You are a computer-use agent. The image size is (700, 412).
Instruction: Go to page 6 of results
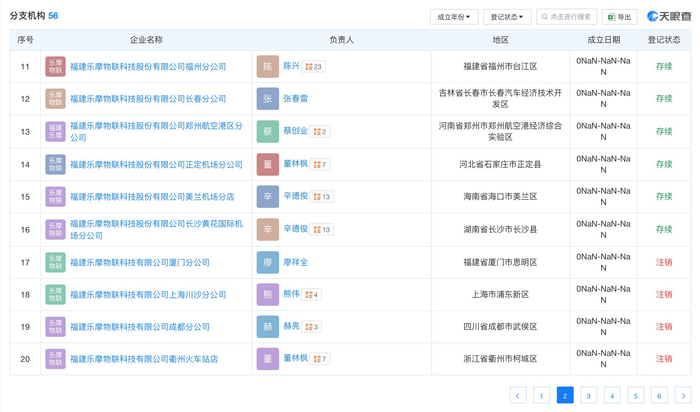coord(658,396)
